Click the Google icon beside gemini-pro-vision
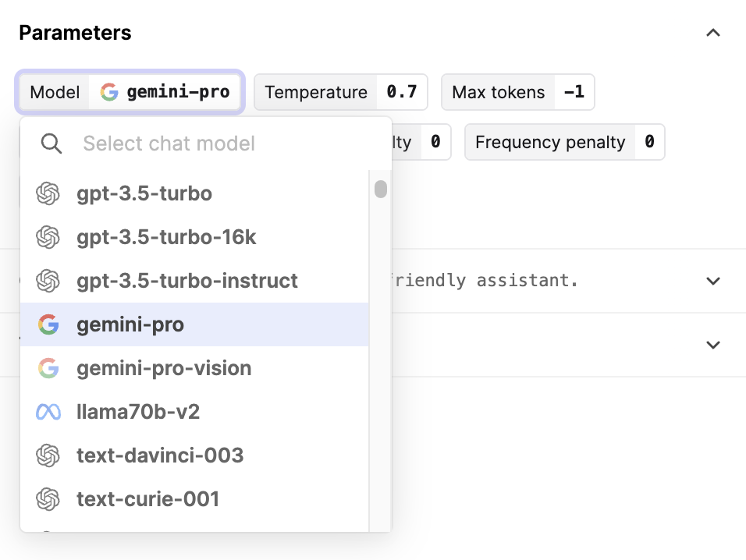 (x=48, y=368)
